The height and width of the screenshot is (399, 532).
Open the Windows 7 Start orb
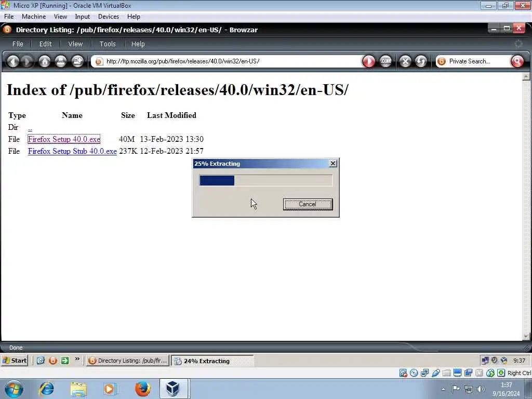tap(14, 389)
